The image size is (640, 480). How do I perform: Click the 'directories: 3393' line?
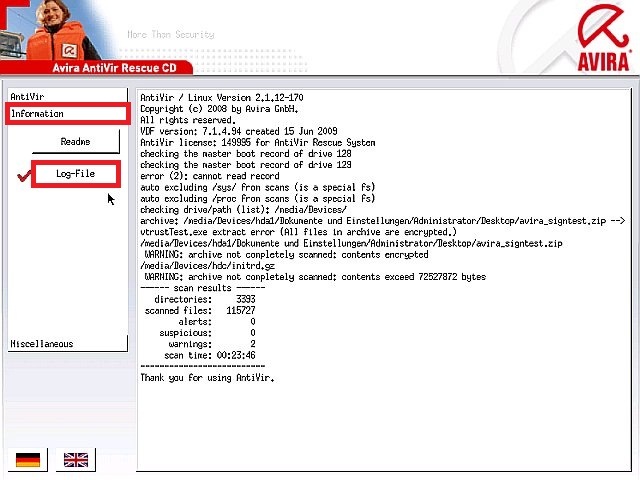[205, 299]
